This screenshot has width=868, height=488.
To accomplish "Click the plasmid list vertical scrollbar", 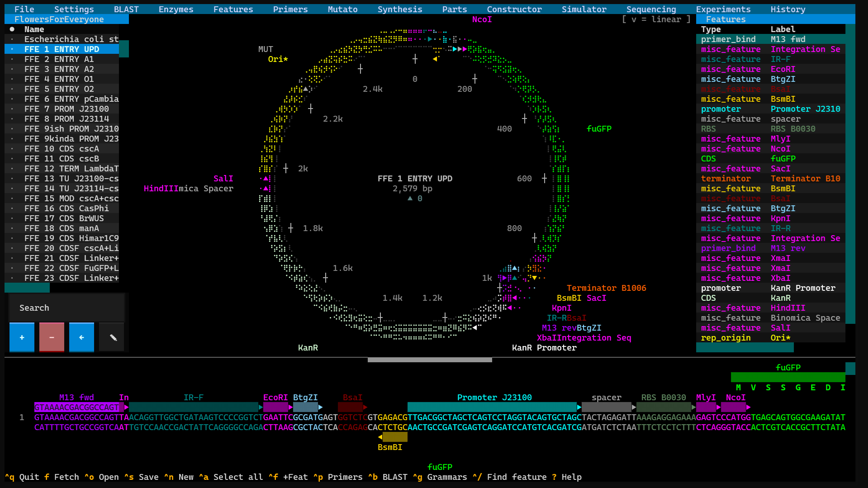I will click(124, 49).
